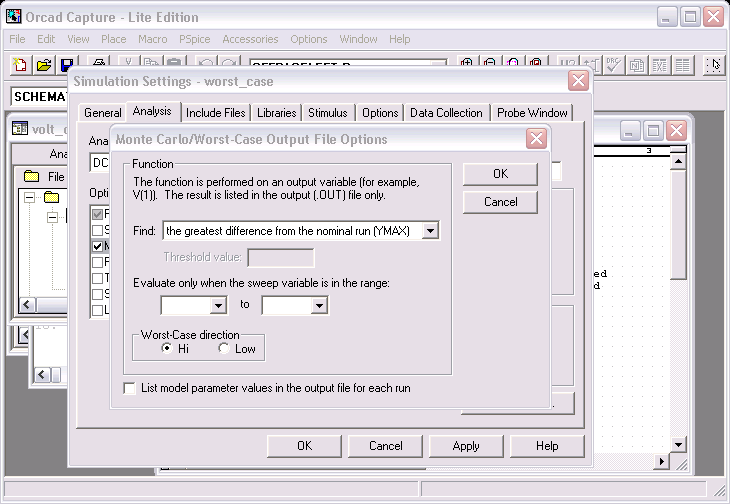
Task: Click the Bill of Materials icon
Action: click(683, 65)
